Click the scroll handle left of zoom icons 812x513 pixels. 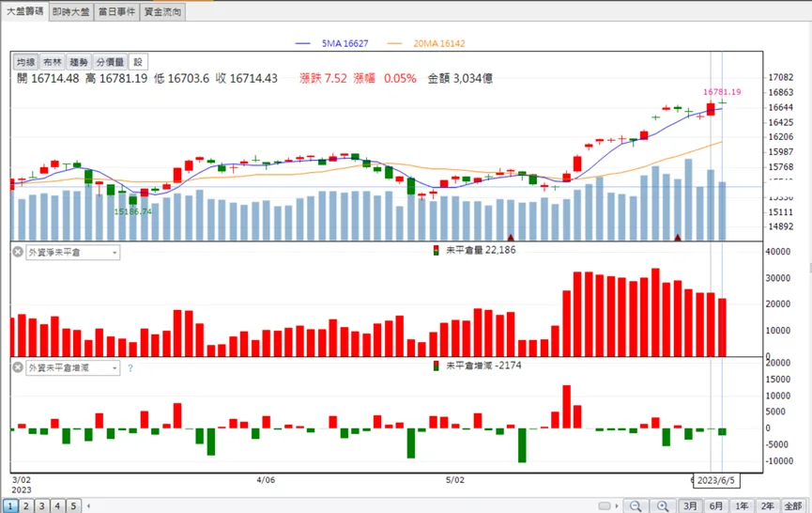point(605,505)
